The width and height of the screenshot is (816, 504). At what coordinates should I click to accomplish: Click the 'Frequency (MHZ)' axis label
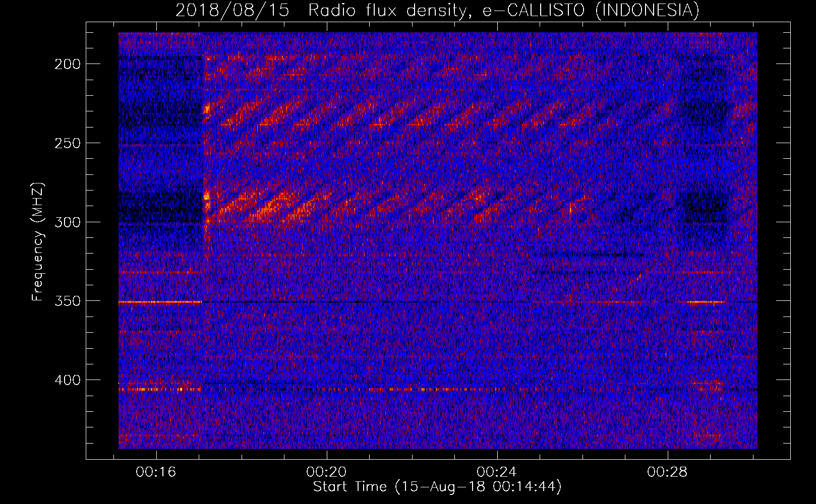(38, 241)
